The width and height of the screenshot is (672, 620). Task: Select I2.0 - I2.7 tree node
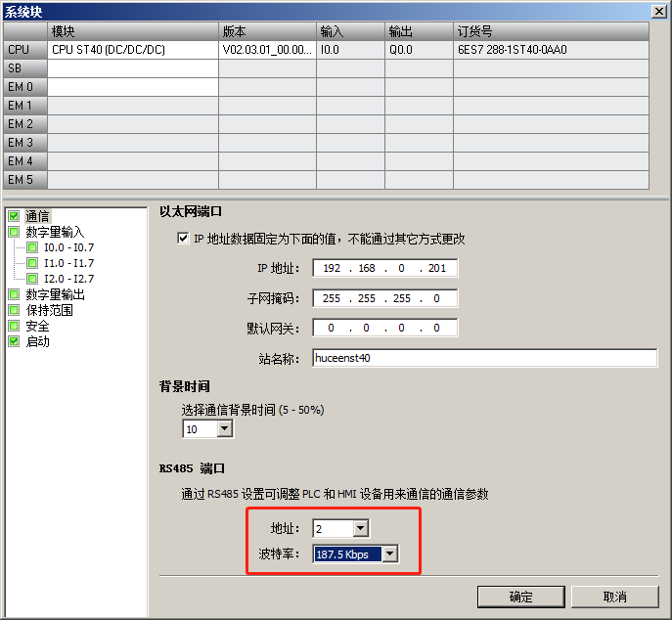[x=68, y=279]
